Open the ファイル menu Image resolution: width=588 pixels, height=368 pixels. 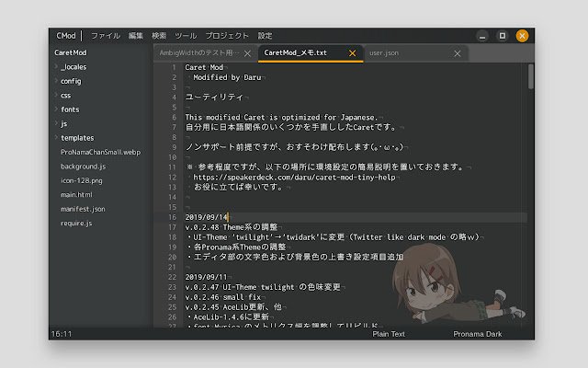click(x=106, y=36)
